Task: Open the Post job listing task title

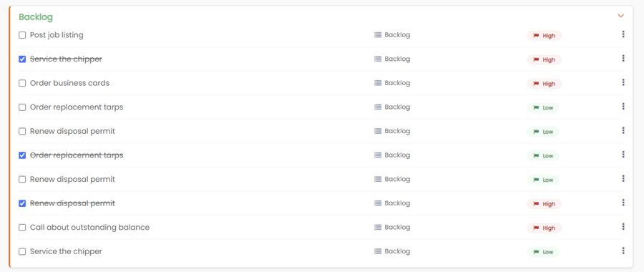Action: (57, 35)
